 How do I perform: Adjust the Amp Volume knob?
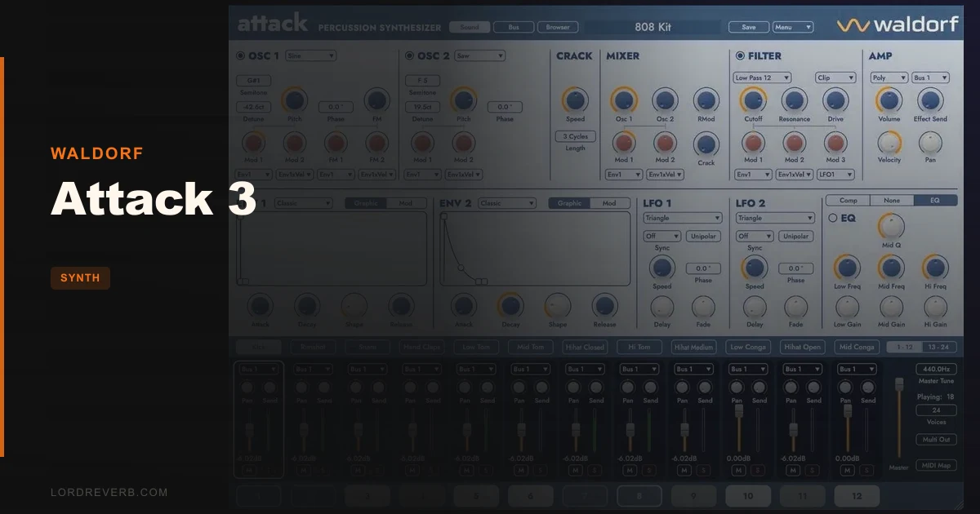click(x=889, y=100)
